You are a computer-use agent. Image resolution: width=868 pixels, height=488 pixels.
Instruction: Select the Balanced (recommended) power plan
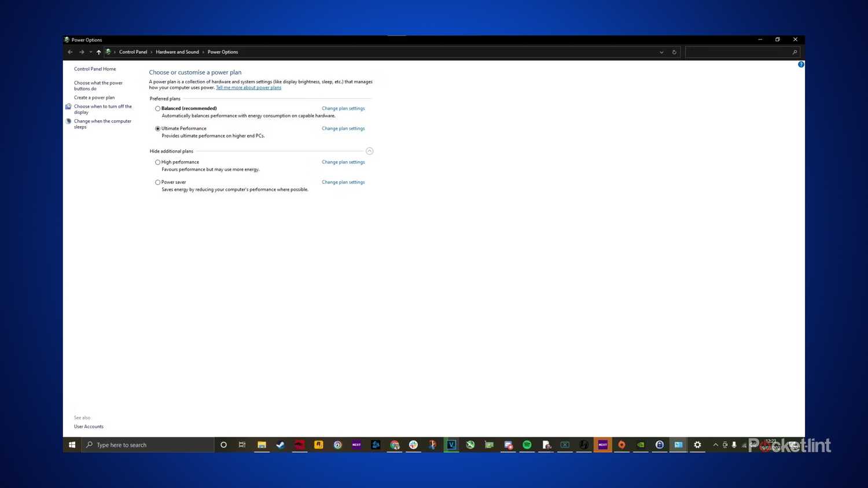point(157,109)
